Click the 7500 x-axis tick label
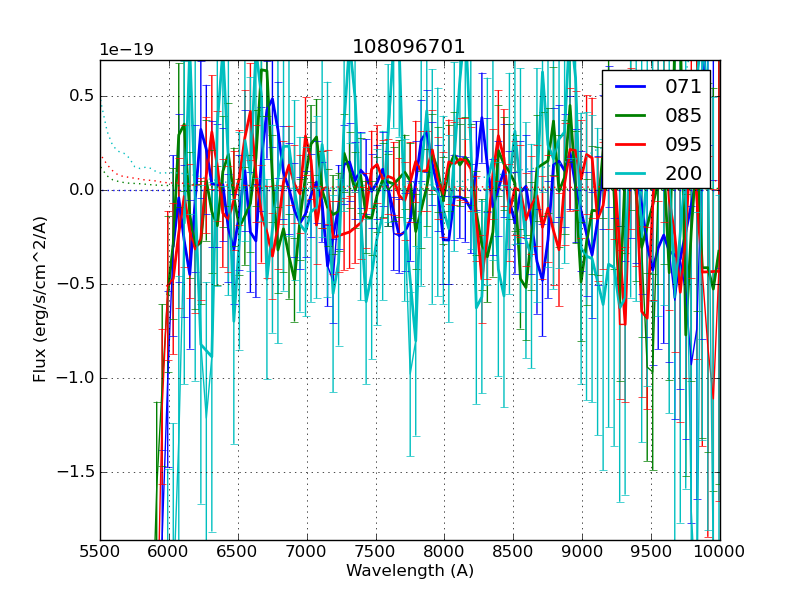The image size is (800, 600). point(375,551)
